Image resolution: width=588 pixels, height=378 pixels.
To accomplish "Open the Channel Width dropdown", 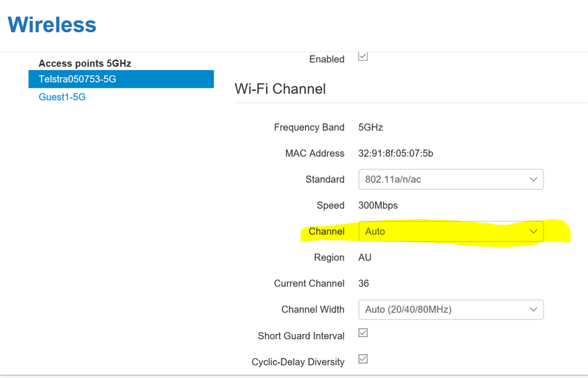I will [x=451, y=309].
